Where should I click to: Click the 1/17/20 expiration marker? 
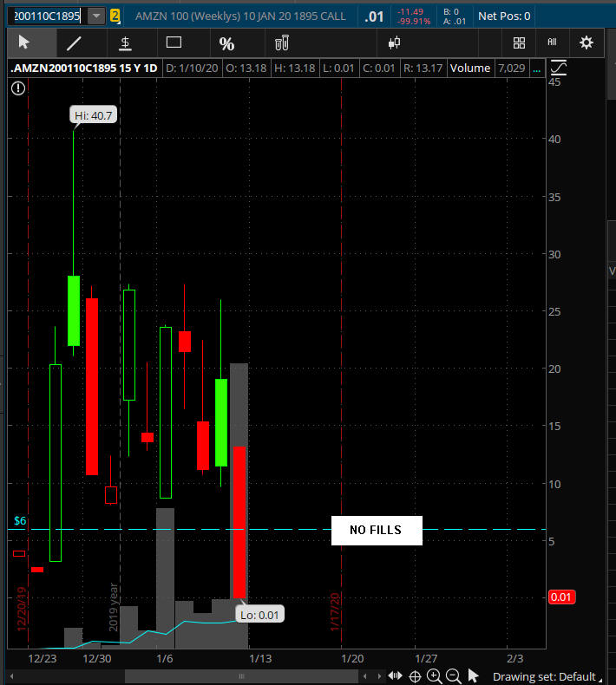pyautogui.click(x=335, y=612)
